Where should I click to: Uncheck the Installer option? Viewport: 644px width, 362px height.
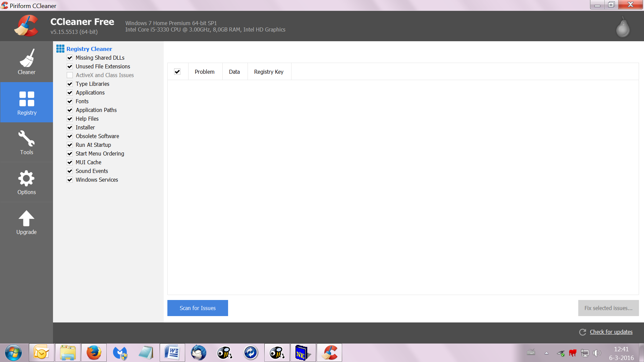pos(70,127)
